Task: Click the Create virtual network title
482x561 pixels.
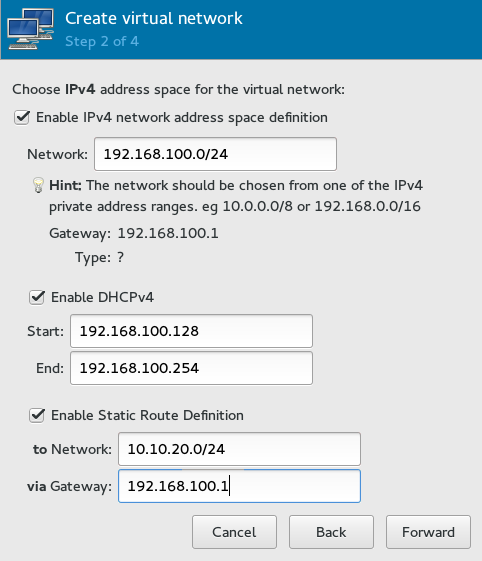Action: tap(154, 18)
